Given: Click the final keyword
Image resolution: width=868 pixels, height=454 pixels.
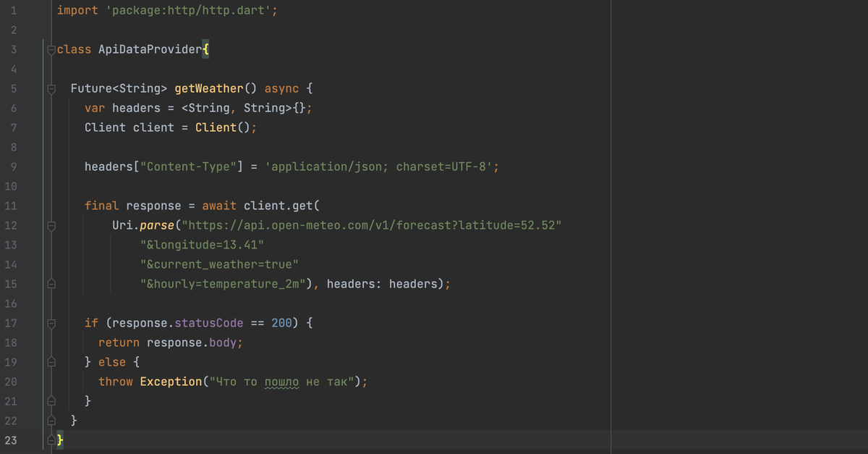Looking at the screenshot, I should 102,206.
